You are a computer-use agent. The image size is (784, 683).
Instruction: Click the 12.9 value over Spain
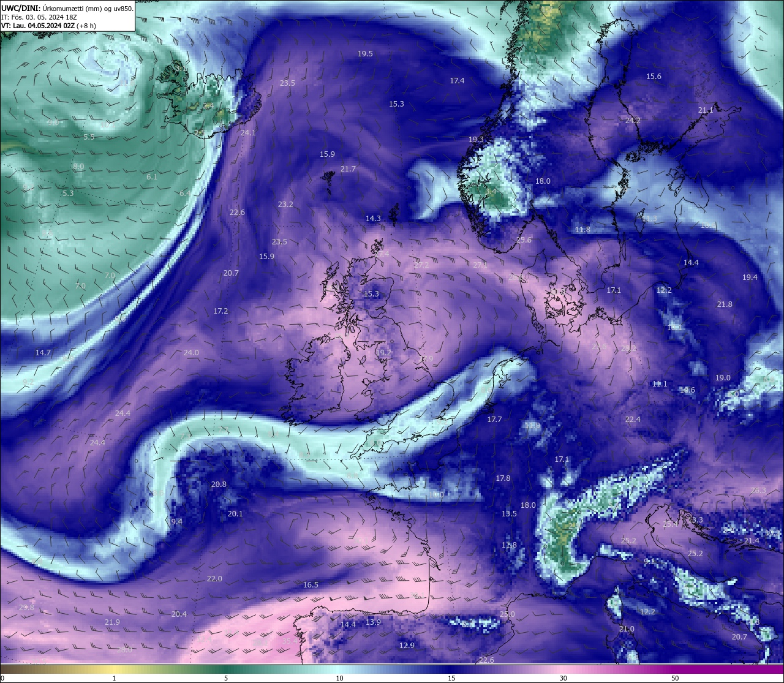(x=407, y=646)
